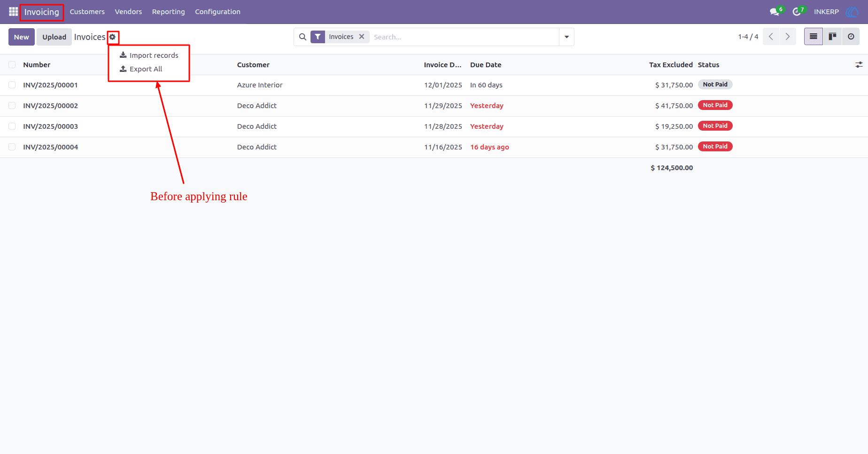The height and width of the screenshot is (454, 868).
Task: Open the activities clock icon in navbar
Action: click(797, 12)
